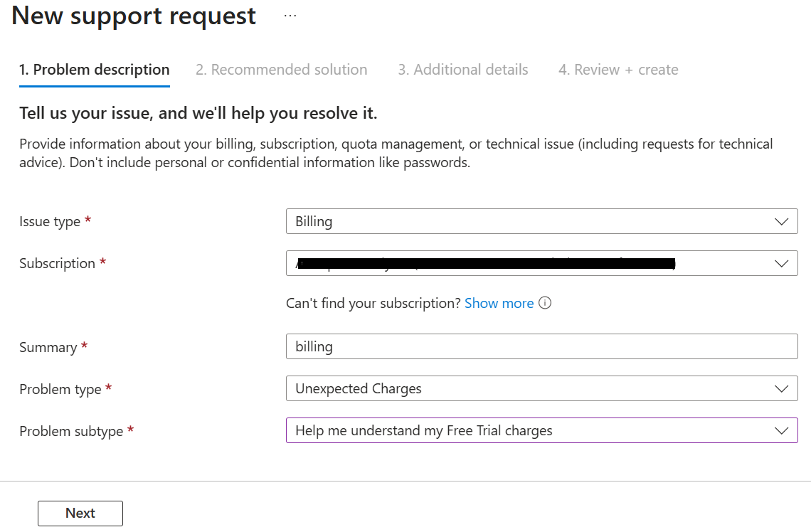Click the Problem subtype field label
811x532 pixels.
click(x=71, y=431)
